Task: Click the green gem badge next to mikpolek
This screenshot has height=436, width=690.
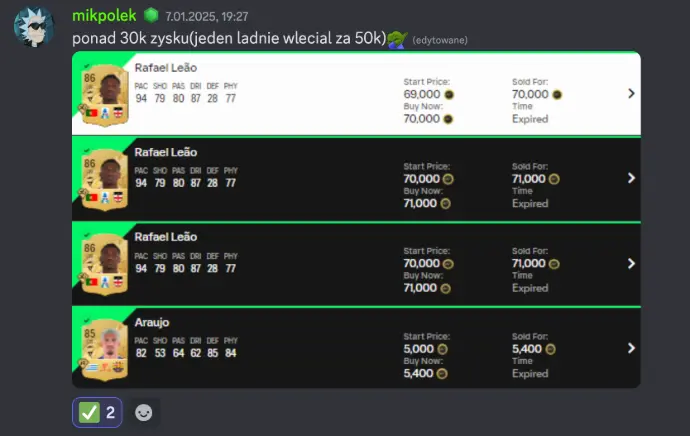Action: pyautogui.click(x=151, y=15)
